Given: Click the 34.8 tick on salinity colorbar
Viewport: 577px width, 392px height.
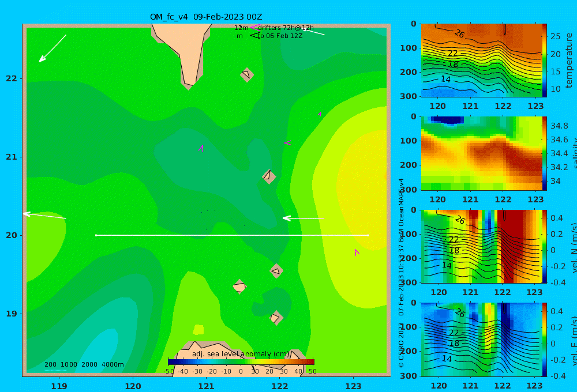Looking at the screenshot, I should 559,126.
